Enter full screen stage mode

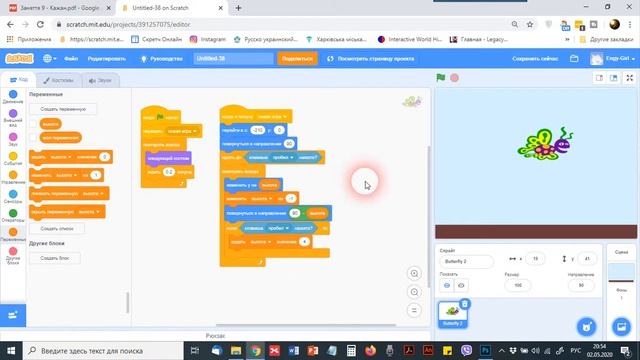click(630, 78)
